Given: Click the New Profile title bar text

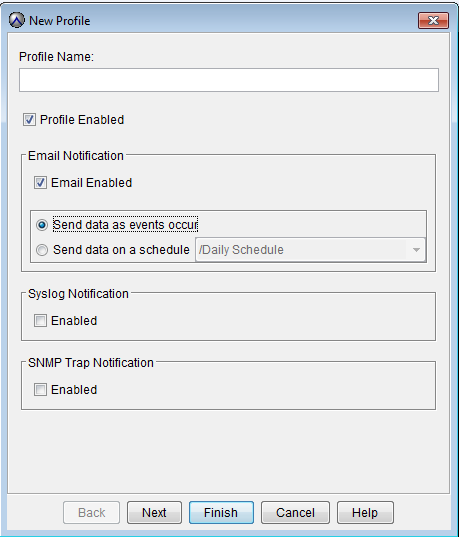Looking at the screenshot, I should coord(60,21).
